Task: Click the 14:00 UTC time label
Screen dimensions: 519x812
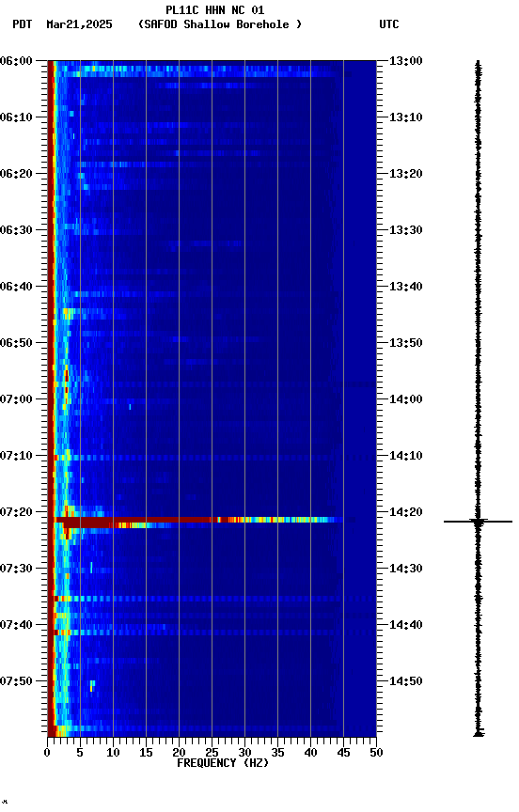Action: pos(406,399)
